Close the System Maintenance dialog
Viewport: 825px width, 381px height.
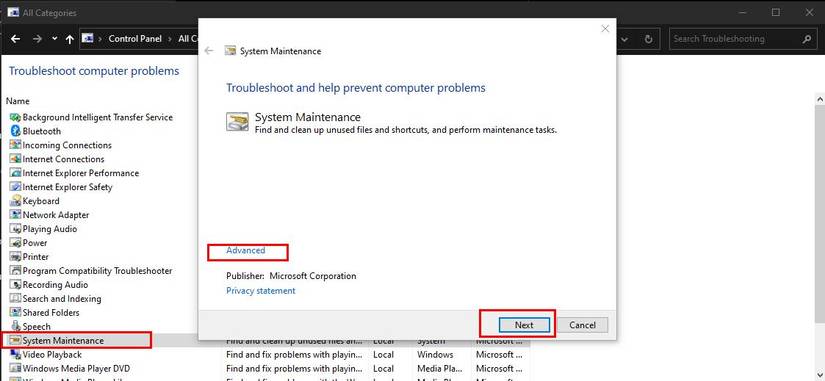[605, 29]
